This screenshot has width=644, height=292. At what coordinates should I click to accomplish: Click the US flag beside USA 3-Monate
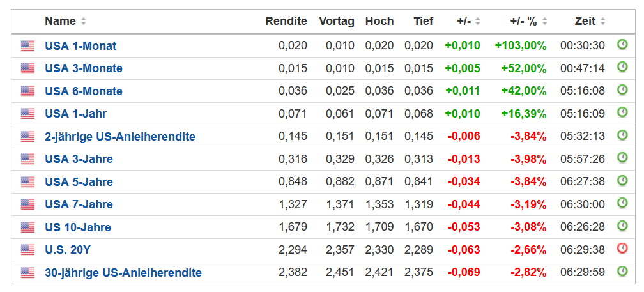pyautogui.click(x=27, y=68)
